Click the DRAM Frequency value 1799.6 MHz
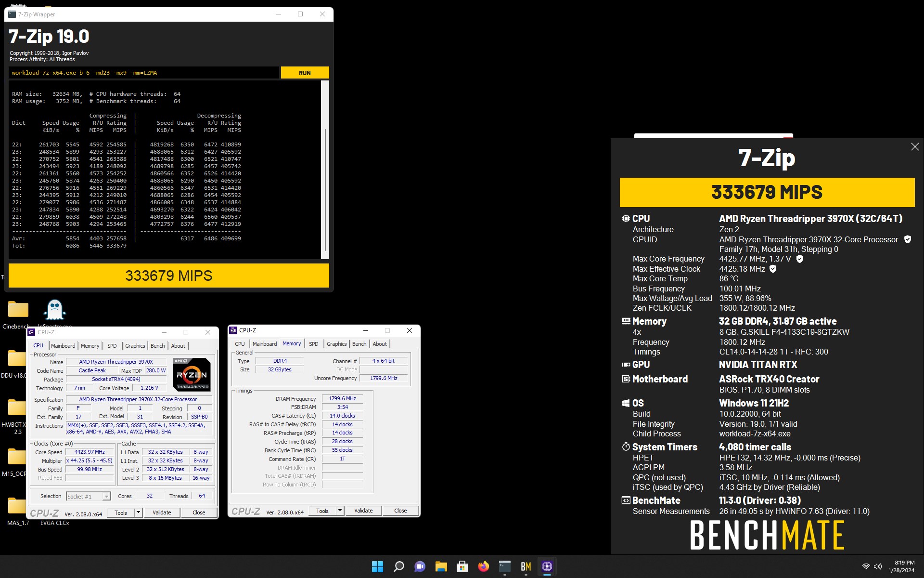The height and width of the screenshot is (578, 924). [342, 398]
